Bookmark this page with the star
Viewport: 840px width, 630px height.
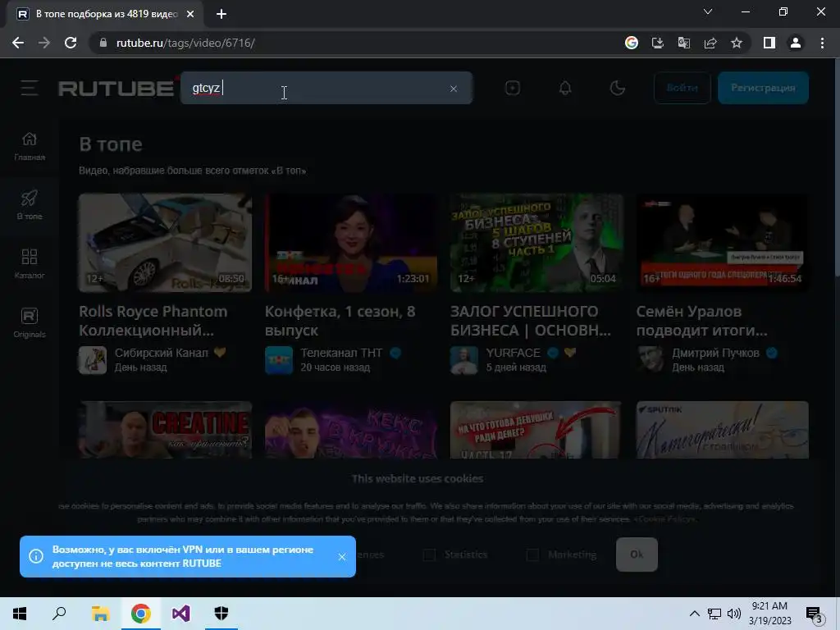click(x=737, y=43)
